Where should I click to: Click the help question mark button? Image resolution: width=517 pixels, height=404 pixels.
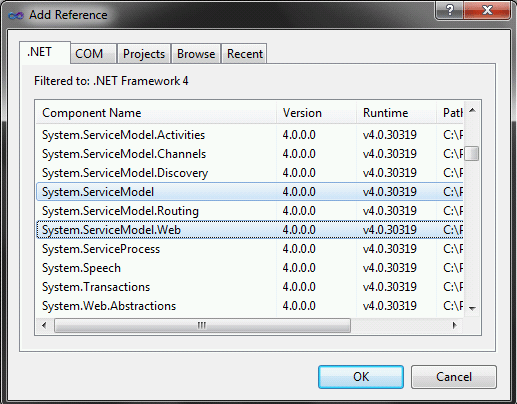click(449, 10)
